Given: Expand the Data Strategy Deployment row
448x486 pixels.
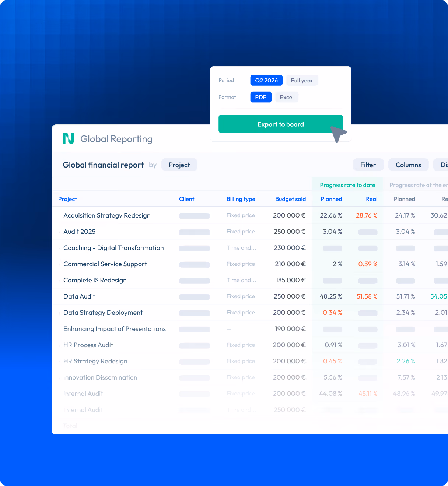Looking at the screenshot, I should pyautogui.click(x=59, y=313).
